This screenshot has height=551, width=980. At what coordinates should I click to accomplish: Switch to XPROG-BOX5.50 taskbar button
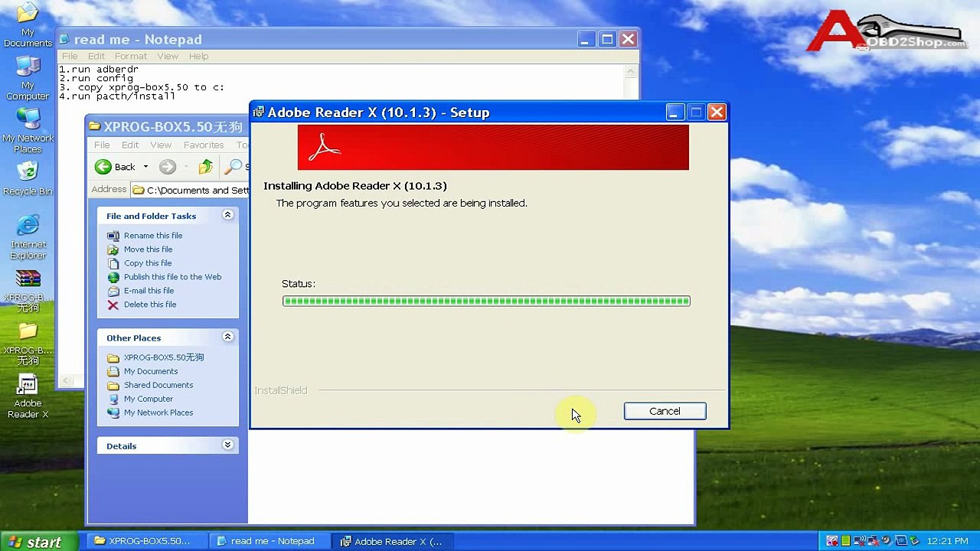[x=147, y=541]
